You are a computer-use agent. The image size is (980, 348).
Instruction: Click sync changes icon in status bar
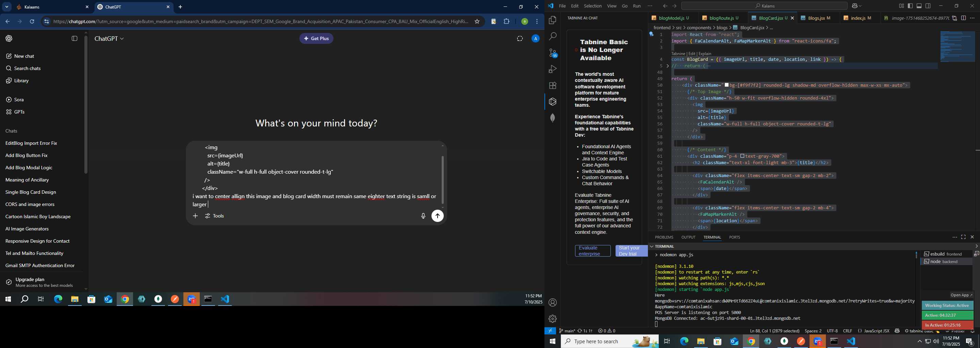(585, 331)
